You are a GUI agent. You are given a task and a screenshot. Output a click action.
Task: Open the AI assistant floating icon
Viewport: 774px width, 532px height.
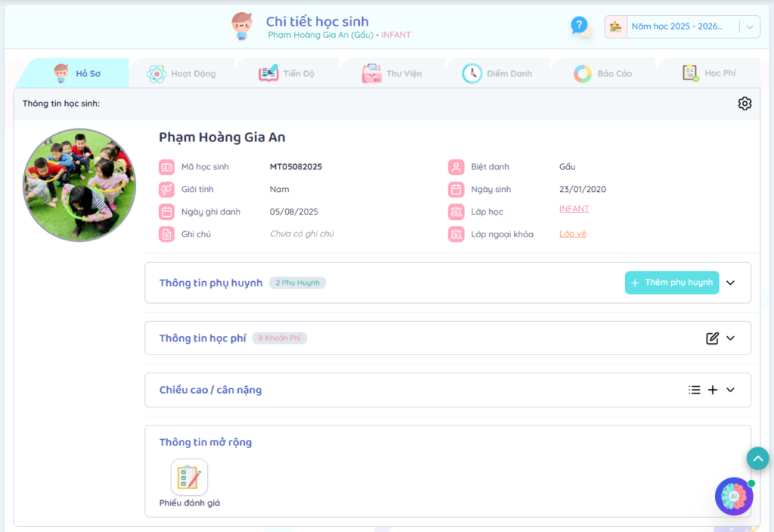[x=733, y=496]
